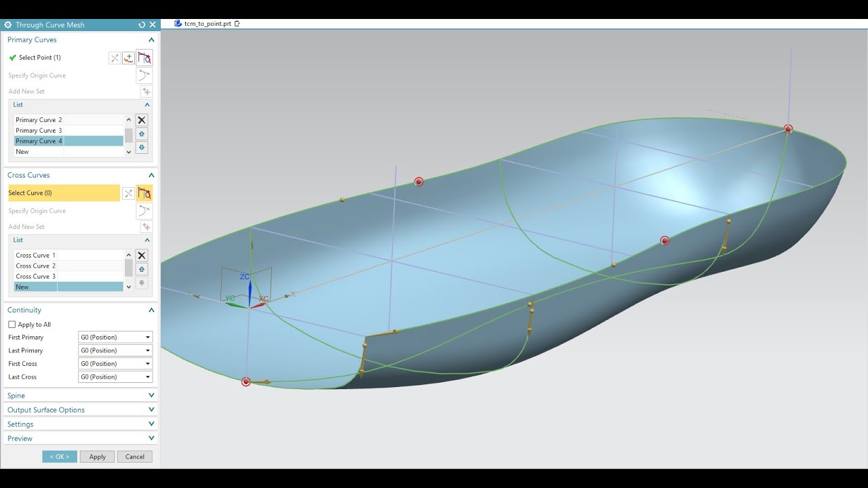This screenshot has height=488, width=868.
Task: Select Primary Curve 3 in the list
Action: coord(68,131)
